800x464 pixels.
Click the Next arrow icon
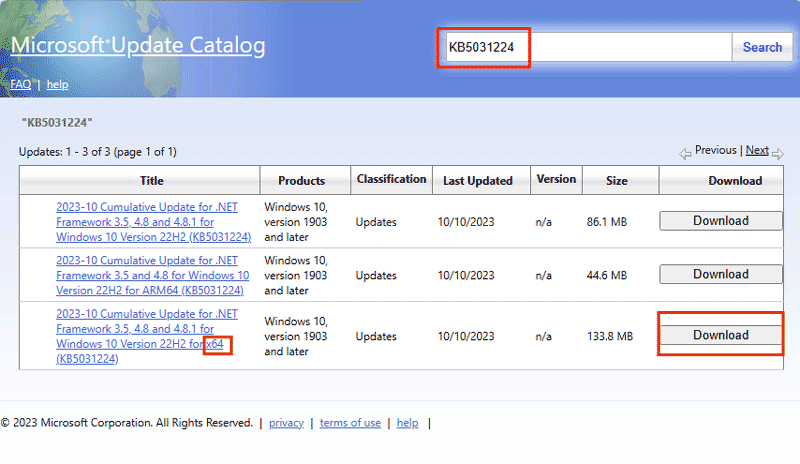[778, 153]
